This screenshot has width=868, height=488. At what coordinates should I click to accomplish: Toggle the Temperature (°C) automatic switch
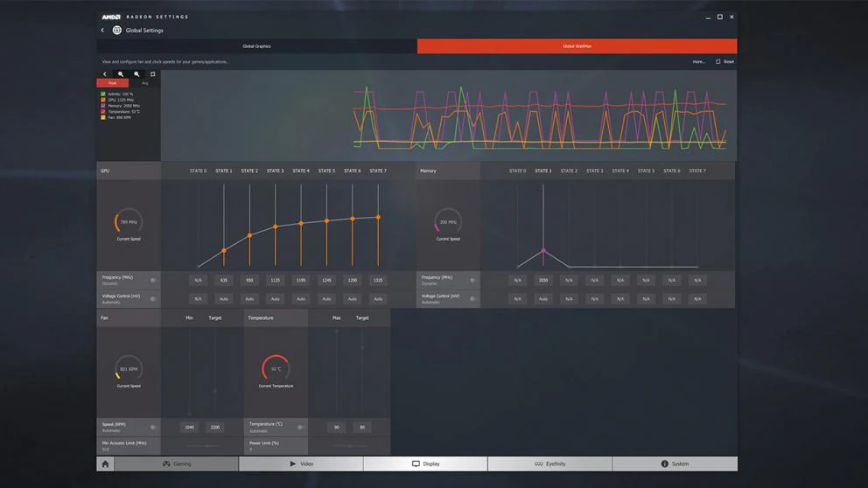pyautogui.click(x=299, y=427)
